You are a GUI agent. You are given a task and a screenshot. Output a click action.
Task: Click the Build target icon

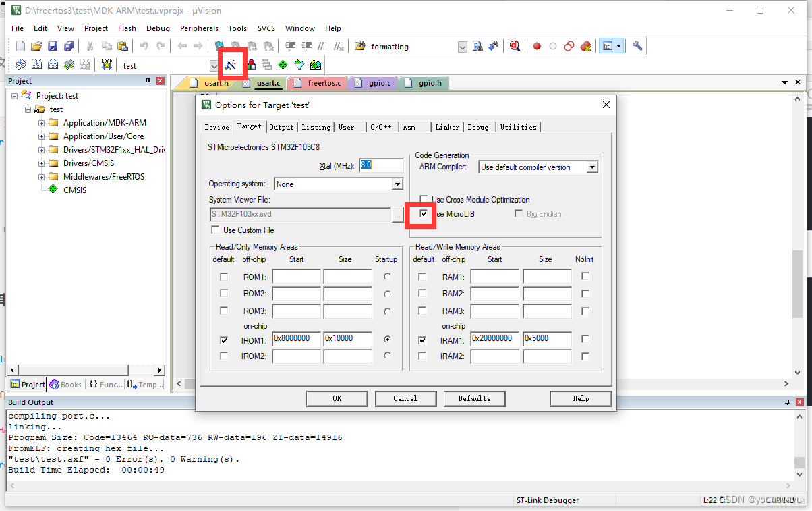[36, 65]
